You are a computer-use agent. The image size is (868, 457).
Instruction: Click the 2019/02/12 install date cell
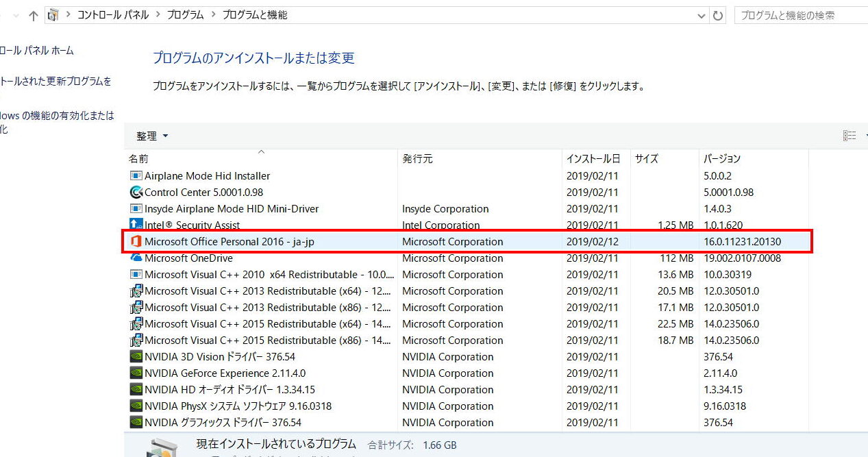click(592, 242)
